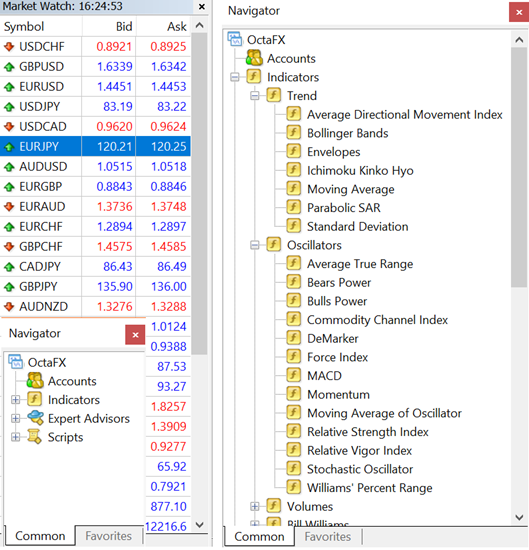Click large Navigator scrollbar up arrow
529x550 pixels.
pos(519,40)
